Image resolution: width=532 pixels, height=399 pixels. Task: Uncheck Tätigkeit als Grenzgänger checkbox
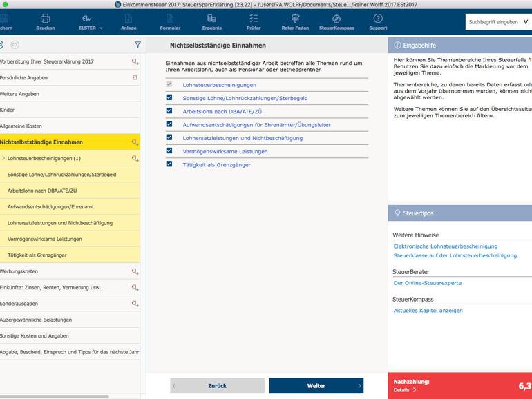point(169,164)
